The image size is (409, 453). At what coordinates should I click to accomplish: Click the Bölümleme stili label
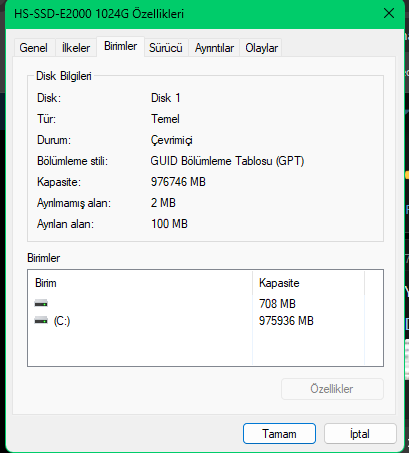[x=73, y=161]
